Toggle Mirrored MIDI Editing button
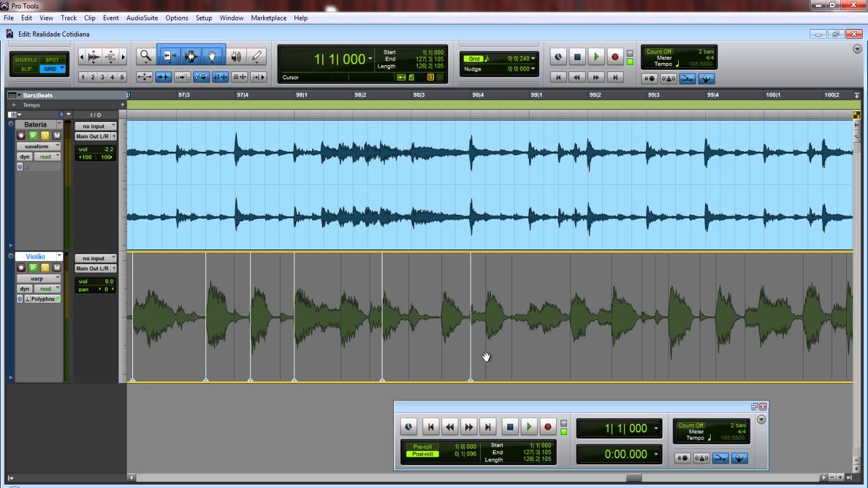This screenshot has height=488, width=868. (x=182, y=77)
